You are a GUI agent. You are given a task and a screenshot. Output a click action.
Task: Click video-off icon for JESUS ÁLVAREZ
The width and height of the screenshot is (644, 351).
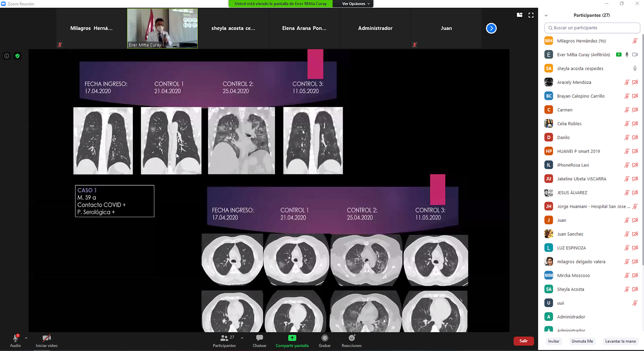coord(635,193)
